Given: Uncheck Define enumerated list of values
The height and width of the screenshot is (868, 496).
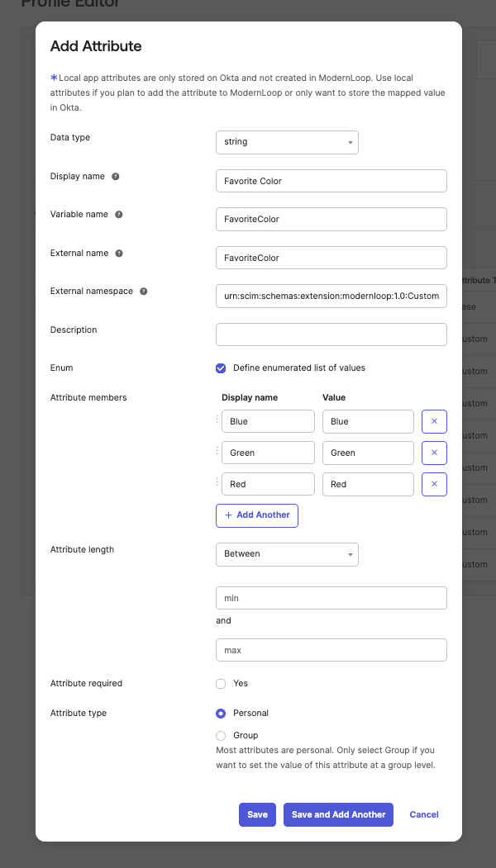Looking at the screenshot, I should point(221,368).
